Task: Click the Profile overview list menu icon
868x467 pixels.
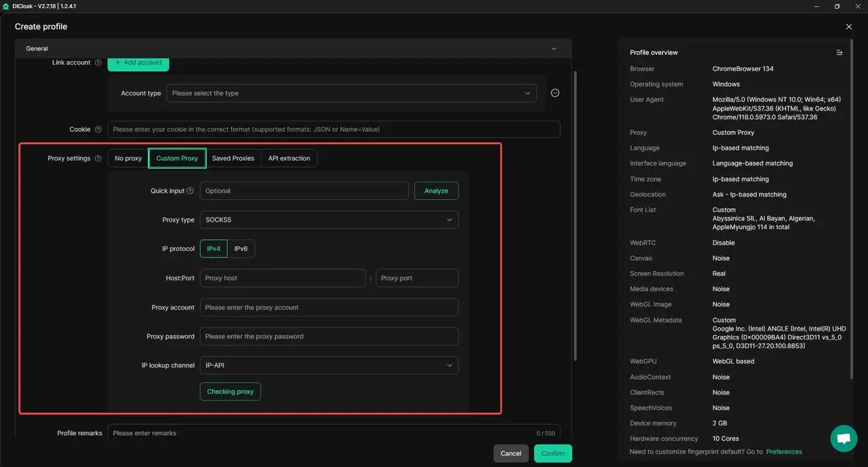Action: click(839, 53)
